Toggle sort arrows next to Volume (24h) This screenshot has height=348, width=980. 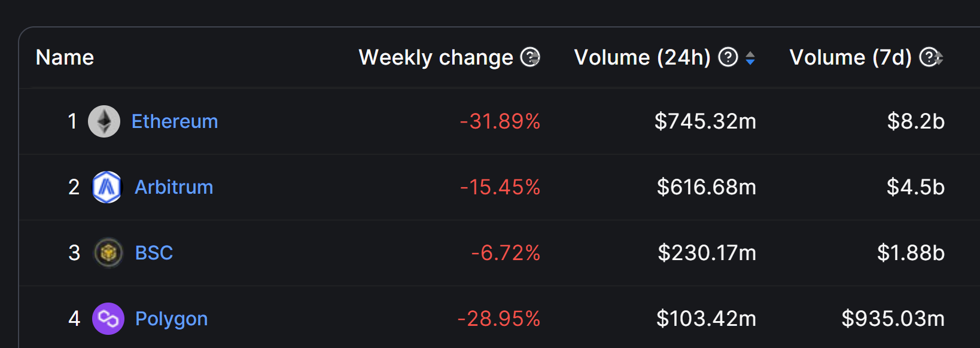[750, 58]
